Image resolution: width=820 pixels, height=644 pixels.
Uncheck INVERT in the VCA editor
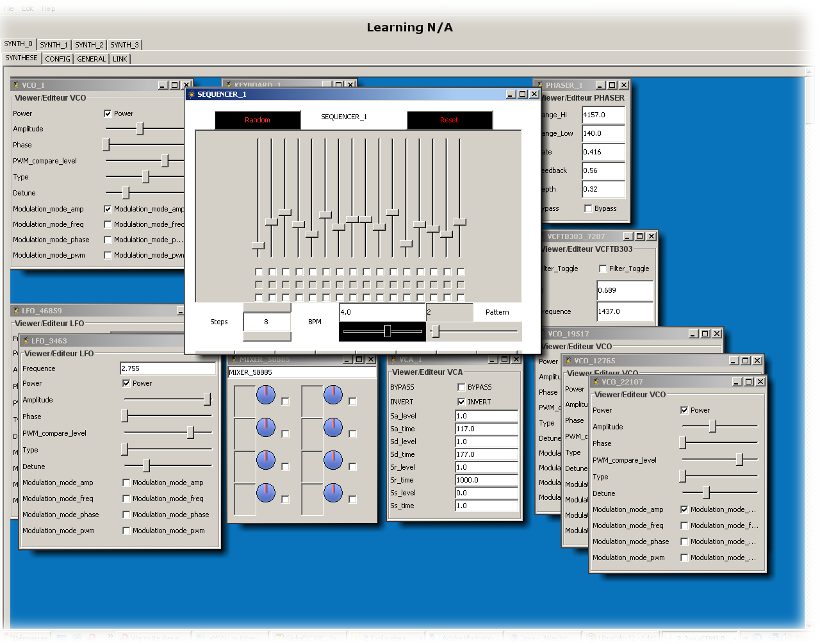461,402
